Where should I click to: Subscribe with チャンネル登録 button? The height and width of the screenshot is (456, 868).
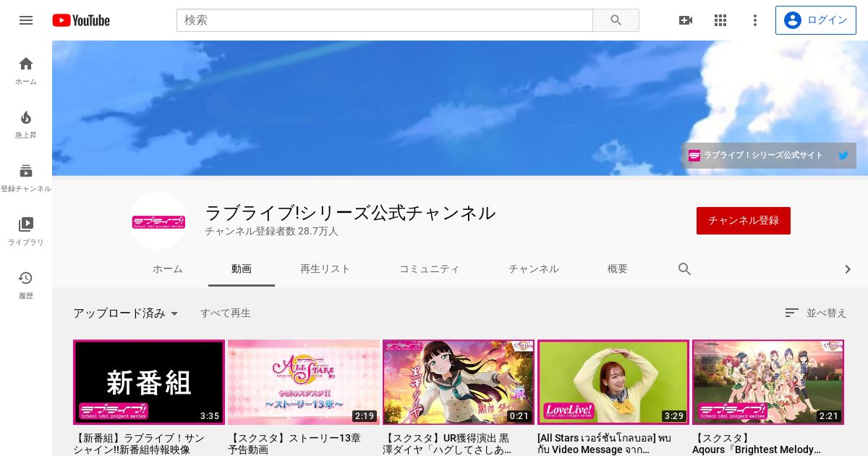tap(744, 221)
